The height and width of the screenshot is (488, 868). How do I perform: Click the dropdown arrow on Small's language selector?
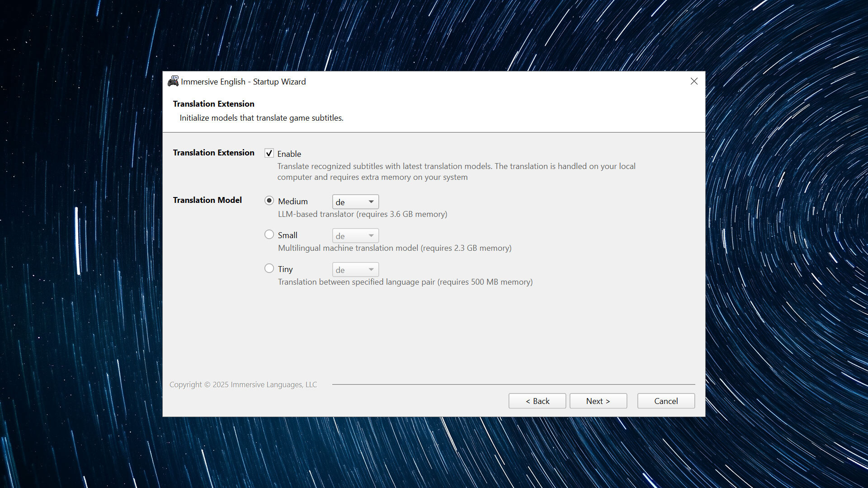(x=371, y=235)
